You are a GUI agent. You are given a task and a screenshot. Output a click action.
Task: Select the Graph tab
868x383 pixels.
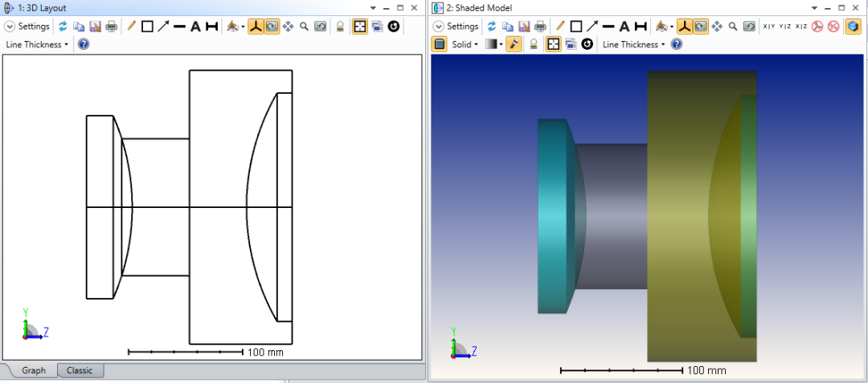click(x=34, y=370)
